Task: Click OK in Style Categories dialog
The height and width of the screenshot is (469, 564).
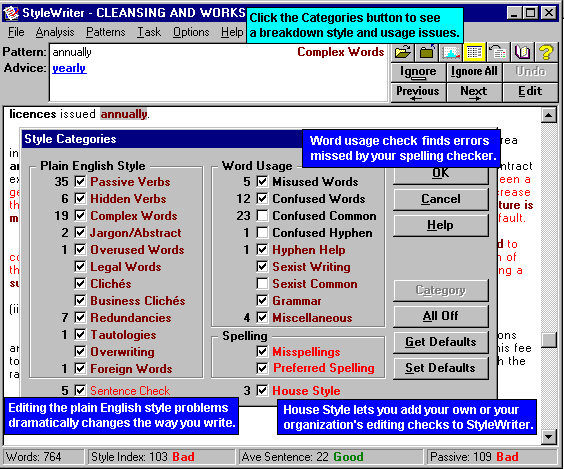Action: click(441, 175)
